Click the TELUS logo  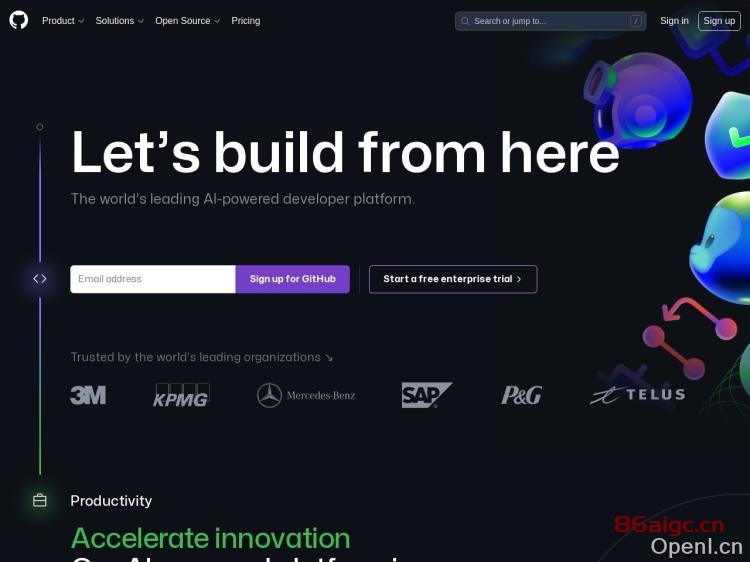pyautogui.click(x=638, y=395)
